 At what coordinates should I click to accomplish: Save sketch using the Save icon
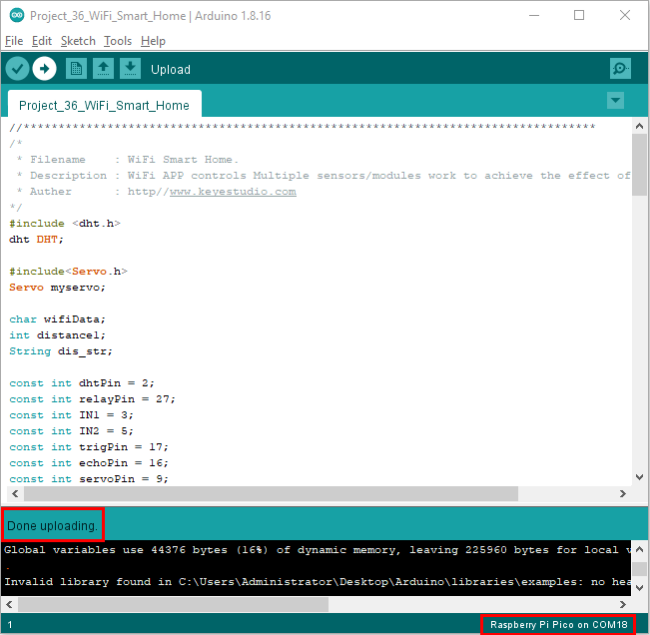[130, 68]
